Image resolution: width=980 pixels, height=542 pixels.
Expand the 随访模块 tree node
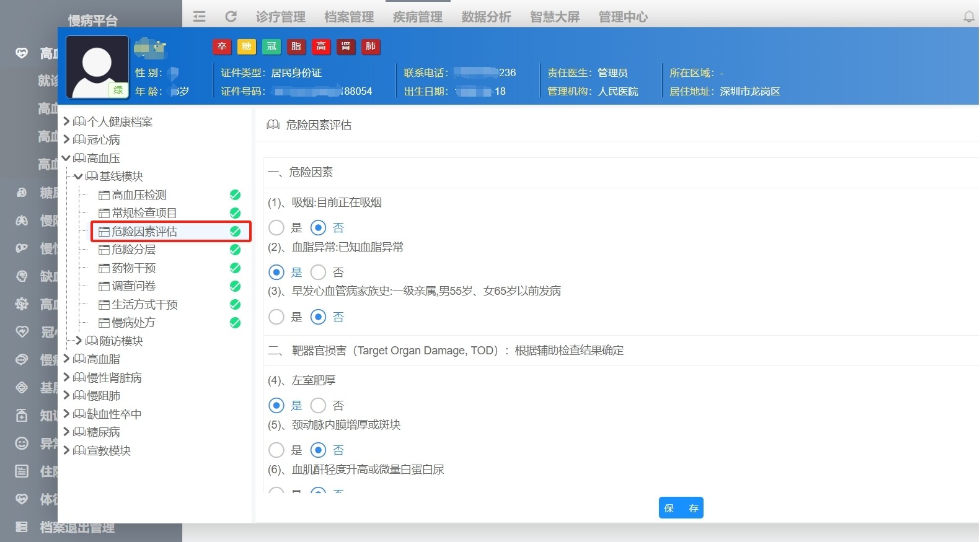(79, 341)
